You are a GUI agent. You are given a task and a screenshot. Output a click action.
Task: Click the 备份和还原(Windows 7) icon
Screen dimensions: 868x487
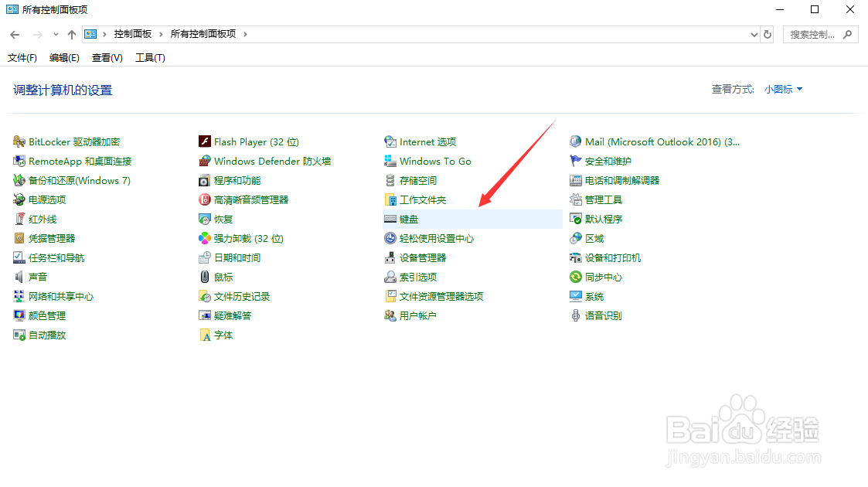19,180
